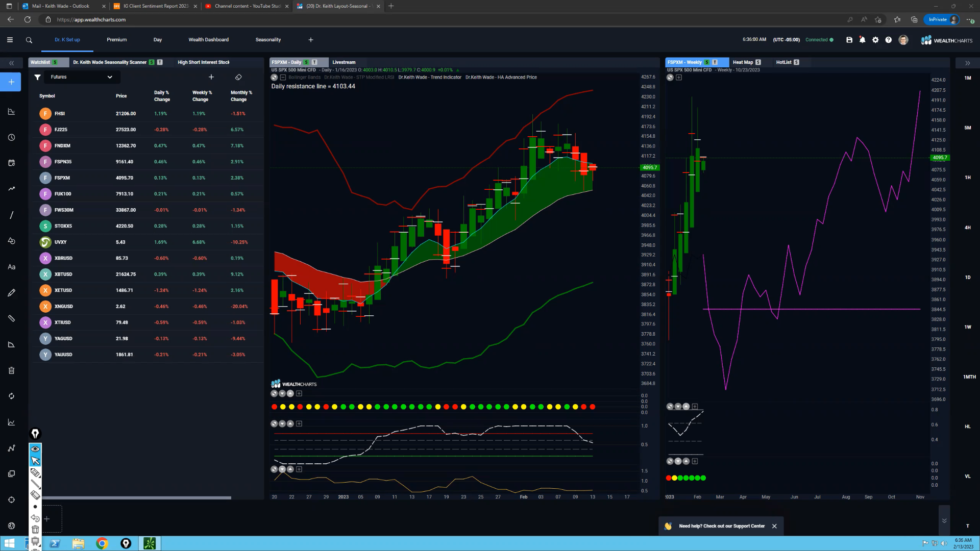Image resolution: width=980 pixels, height=551 pixels.
Task: Expand the right panel double chevron
Action: [967, 63]
